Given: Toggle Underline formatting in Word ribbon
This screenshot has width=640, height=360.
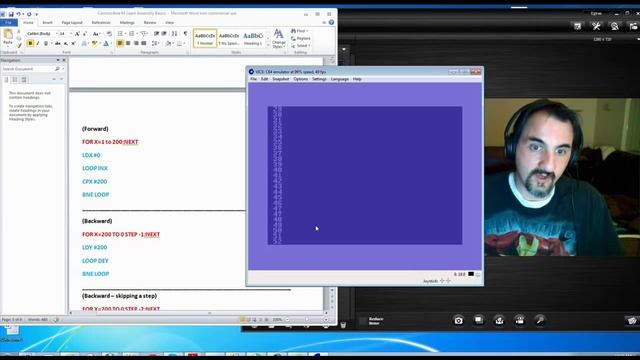Looking at the screenshot, I should pyautogui.click(x=46, y=43).
